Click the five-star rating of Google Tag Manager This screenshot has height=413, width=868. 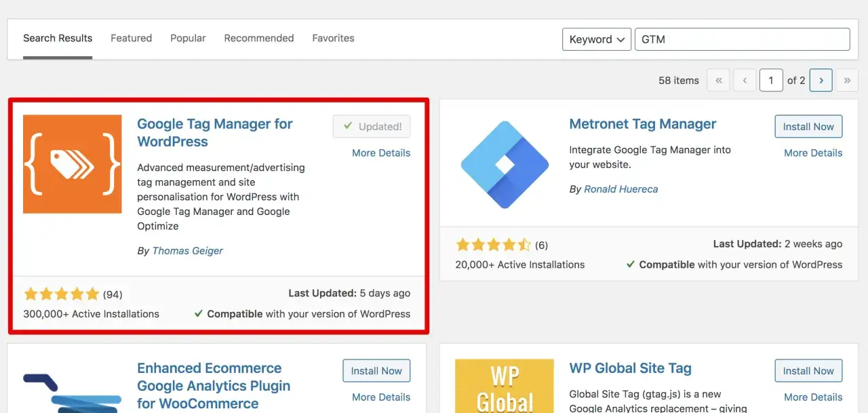(62, 294)
